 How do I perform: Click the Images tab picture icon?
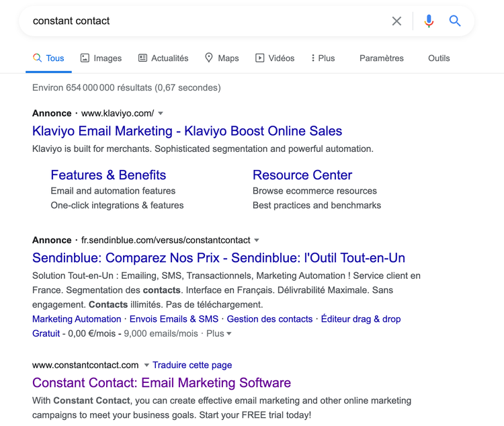coord(85,58)
